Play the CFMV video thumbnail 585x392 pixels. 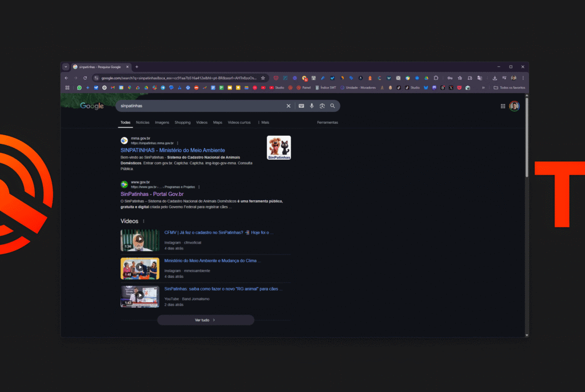[139, 240]
